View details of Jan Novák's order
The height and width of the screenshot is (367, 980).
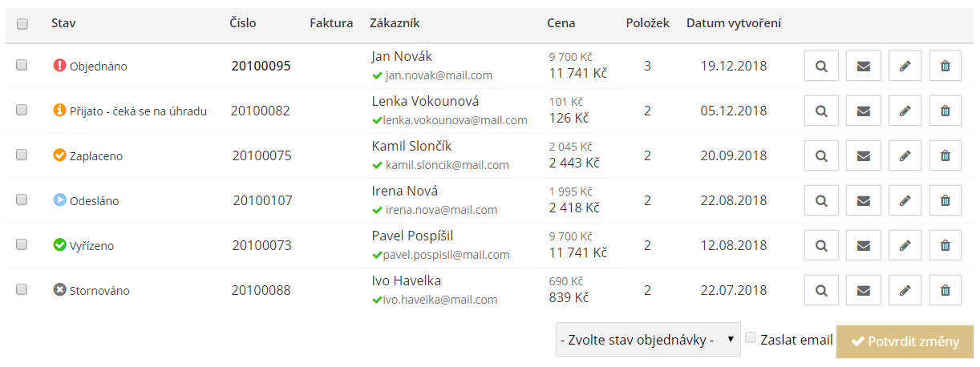(821, 67)
